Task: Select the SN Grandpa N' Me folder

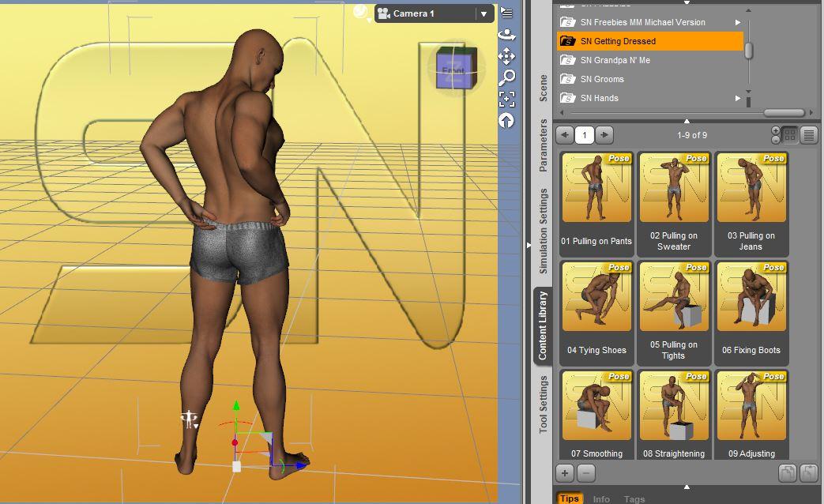Action: pyautogui.click(x=650, y=60)
